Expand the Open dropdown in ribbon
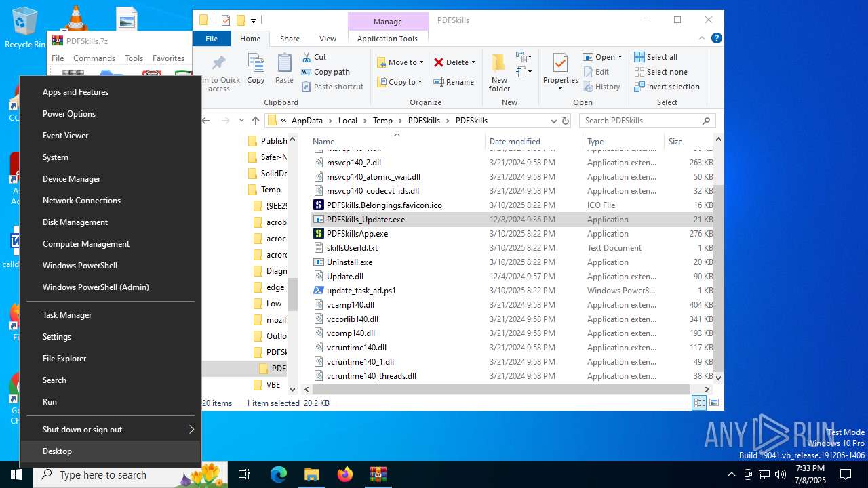This screenshot has width=868, height=488. pyautogui.click(x=620, y=57)
